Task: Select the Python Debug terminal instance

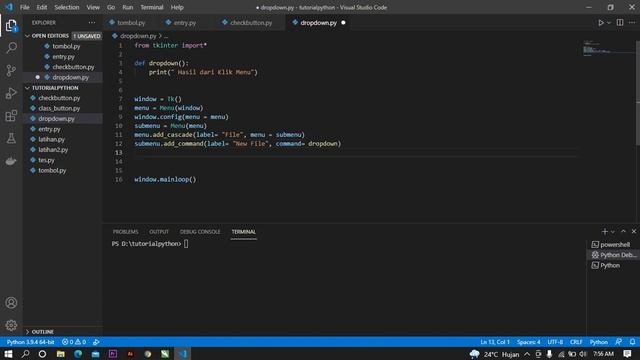Action: pos(613,255)
